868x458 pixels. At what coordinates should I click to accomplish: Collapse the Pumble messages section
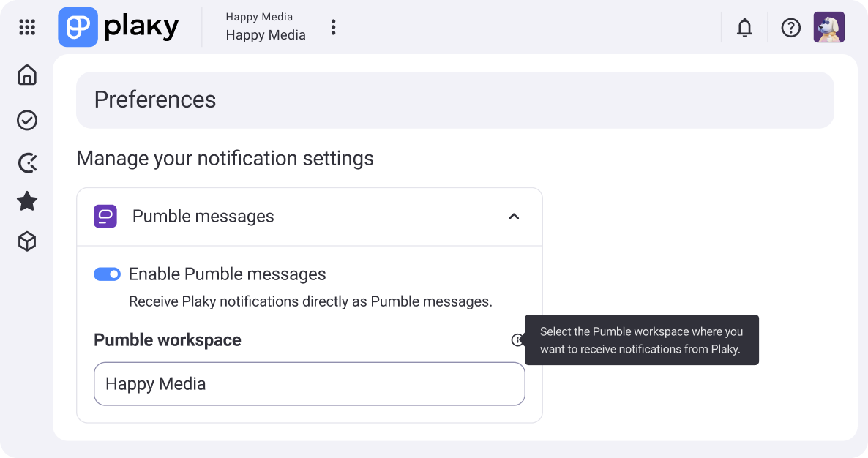click(x=514, y=217)
